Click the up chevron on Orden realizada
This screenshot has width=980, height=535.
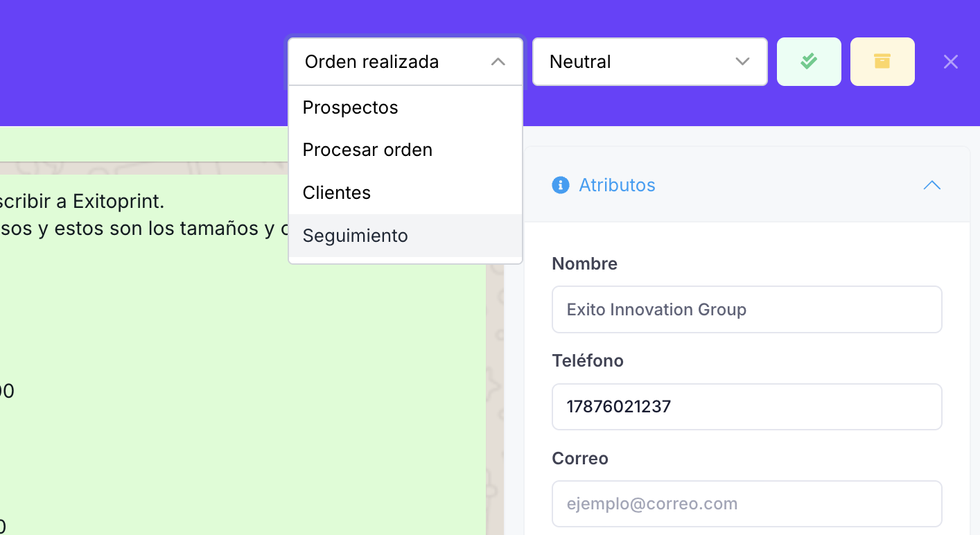498,62
